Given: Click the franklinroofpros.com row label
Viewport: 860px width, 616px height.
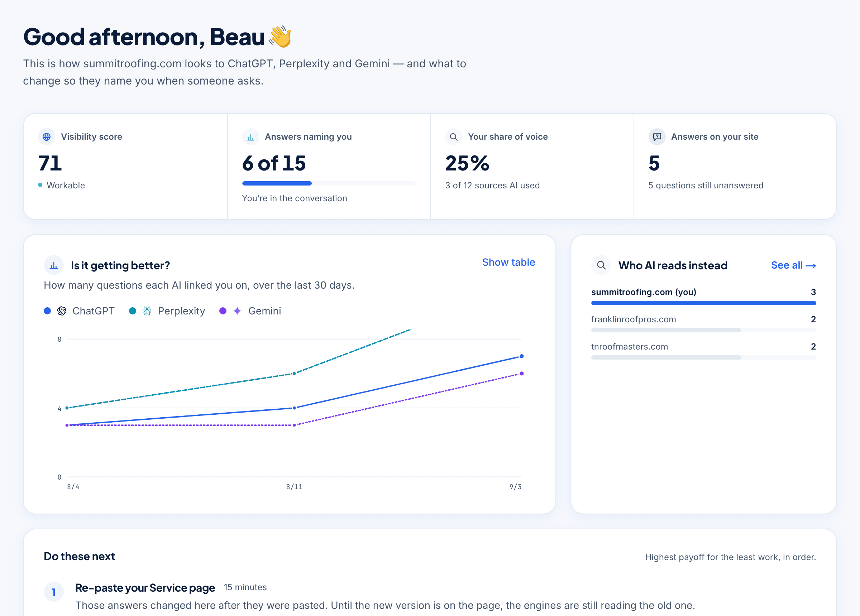Looking at the screenshot, I should [x=633, y=319].
